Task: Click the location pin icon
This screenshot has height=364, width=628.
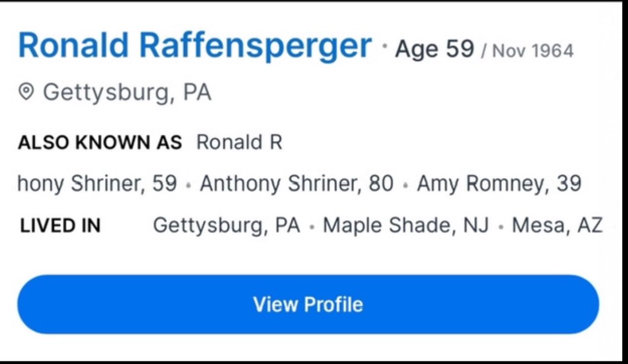Action: [x=26, y=93]
